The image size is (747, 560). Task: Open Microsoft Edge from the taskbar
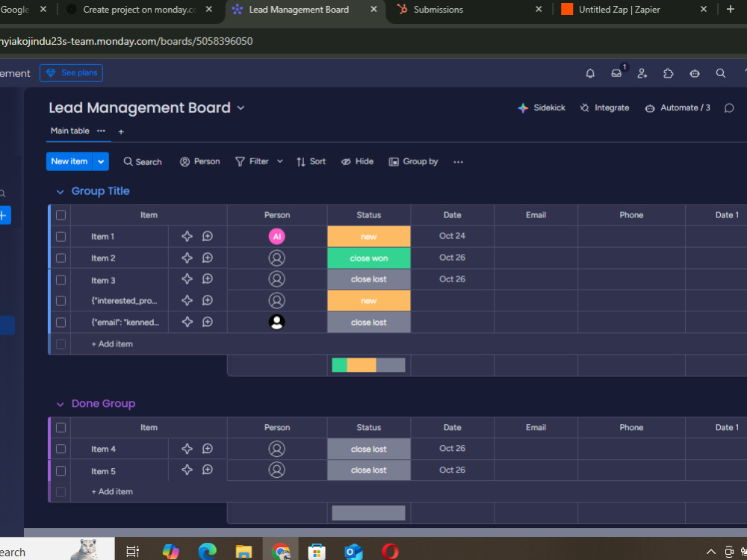click(207, 552)
